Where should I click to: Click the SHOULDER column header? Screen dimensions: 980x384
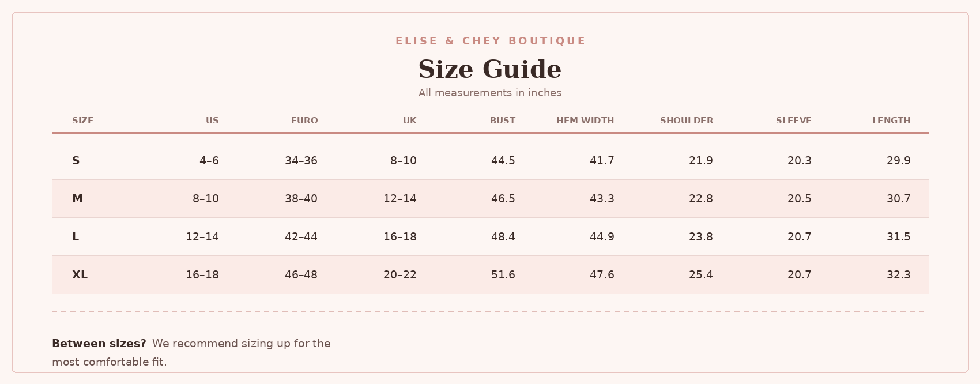click(687, 121)
